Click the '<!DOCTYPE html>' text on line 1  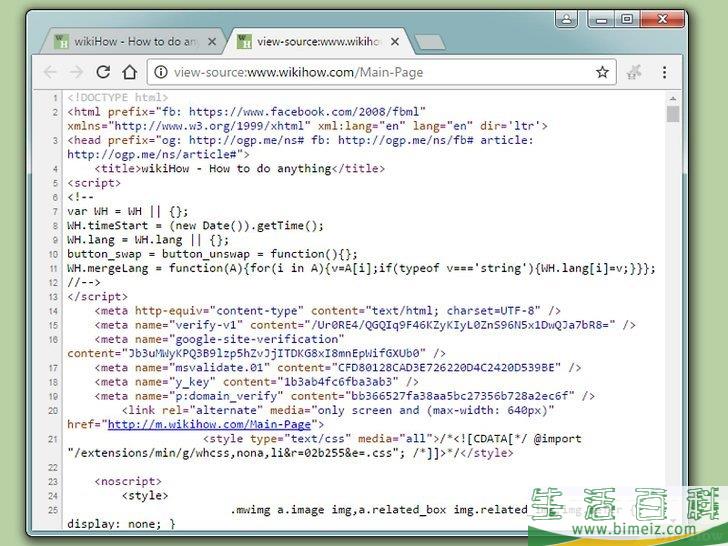click(x=117, y=98)
